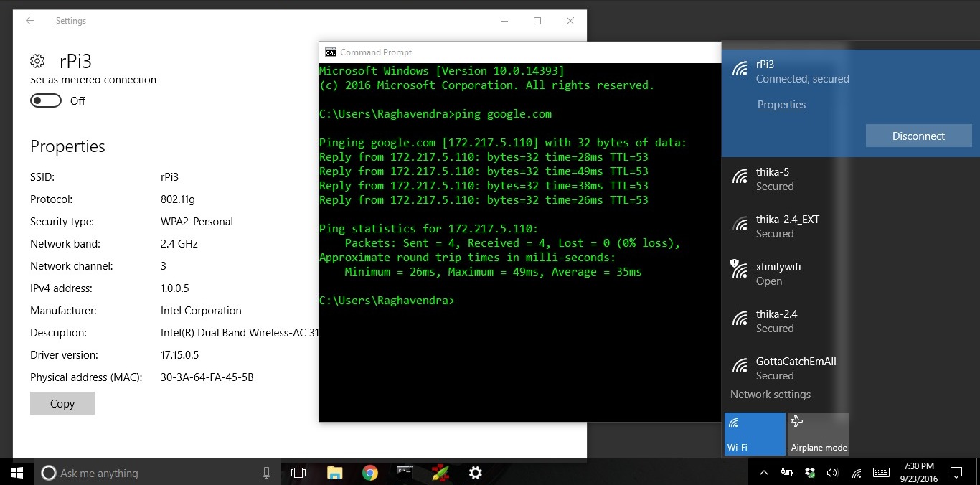Click the volume speaker tray icon
Image resolution: width=980 pixels, height=485 pixels.
point(832,473)
